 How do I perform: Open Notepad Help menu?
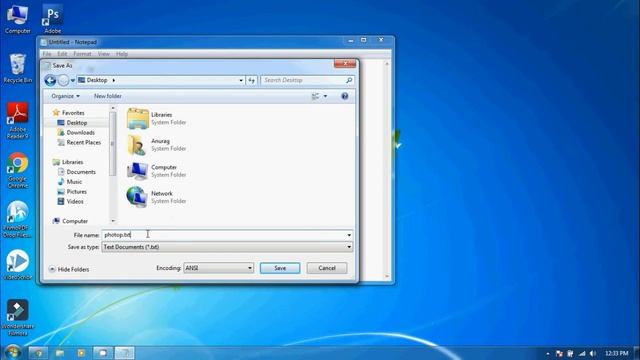click(122, 54)
